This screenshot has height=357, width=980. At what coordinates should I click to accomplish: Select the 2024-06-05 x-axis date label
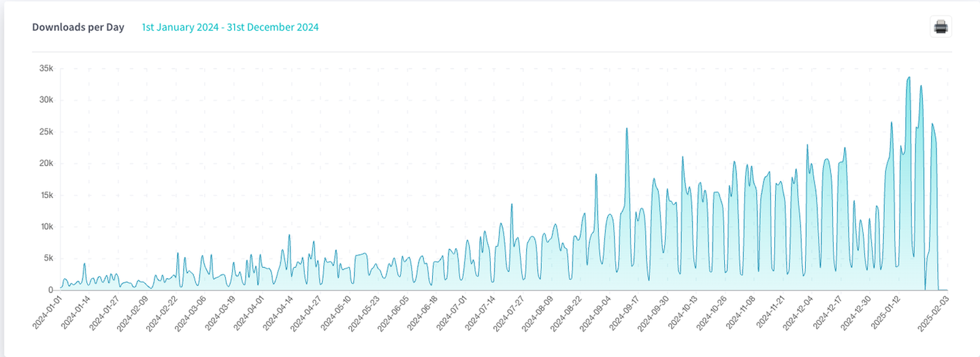(x=395, y=313)
